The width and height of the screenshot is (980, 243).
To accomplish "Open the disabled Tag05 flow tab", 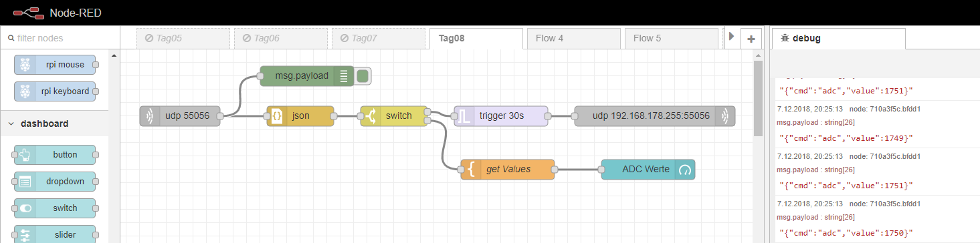I will [x=183, y=39].
